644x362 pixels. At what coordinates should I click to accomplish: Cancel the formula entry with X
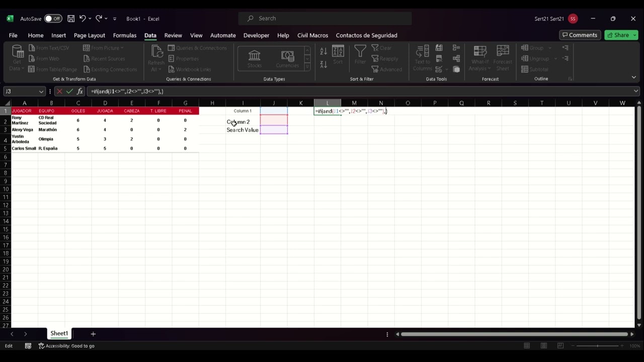(59, 91)
